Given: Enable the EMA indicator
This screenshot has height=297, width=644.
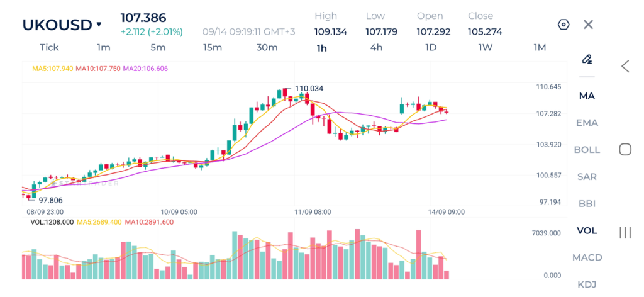Looking at the screenshot, I should point(587,123).
